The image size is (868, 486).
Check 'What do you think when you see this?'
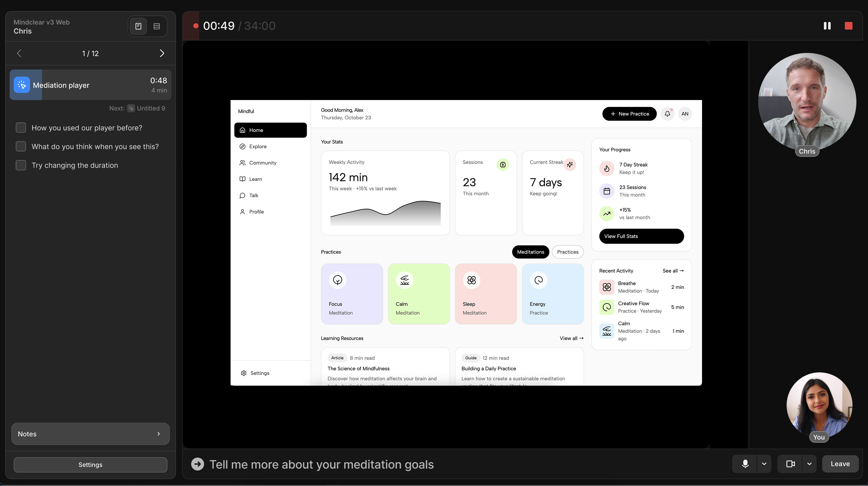21,147
